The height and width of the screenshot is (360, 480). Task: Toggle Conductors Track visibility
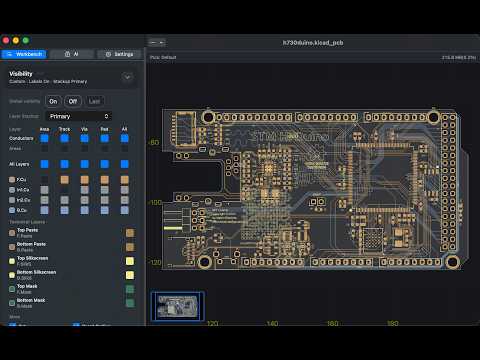(x=65, y=138)
